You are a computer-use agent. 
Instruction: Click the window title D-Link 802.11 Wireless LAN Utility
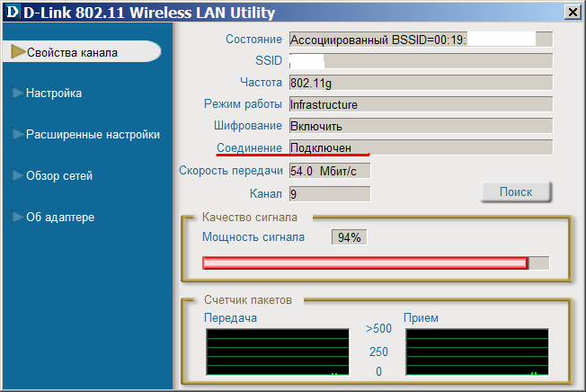click(x=149, y=13)
